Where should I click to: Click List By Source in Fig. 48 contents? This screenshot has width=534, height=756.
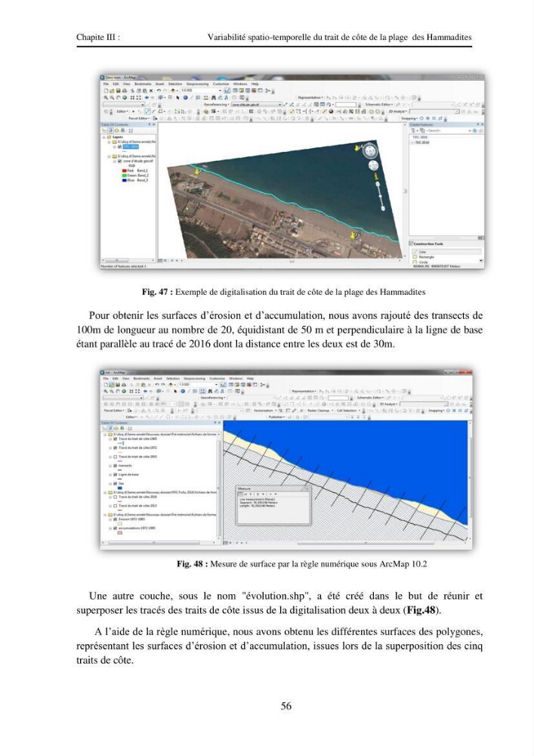tap(110, 428)
